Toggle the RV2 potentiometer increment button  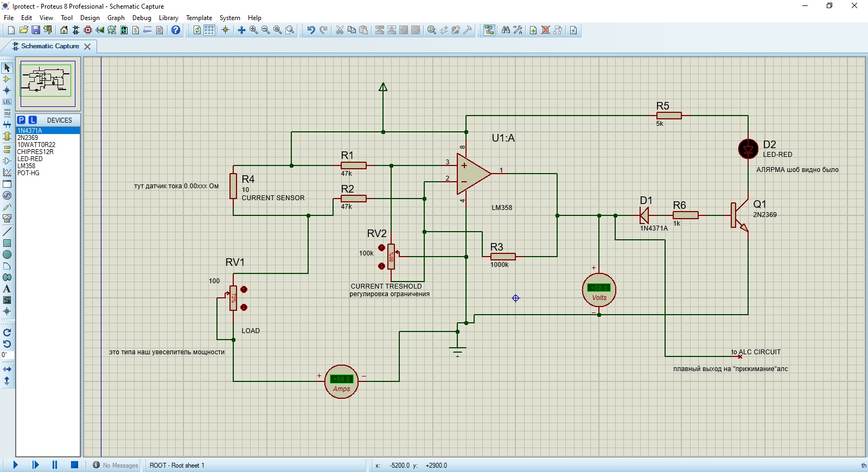(x=381, y=247)
